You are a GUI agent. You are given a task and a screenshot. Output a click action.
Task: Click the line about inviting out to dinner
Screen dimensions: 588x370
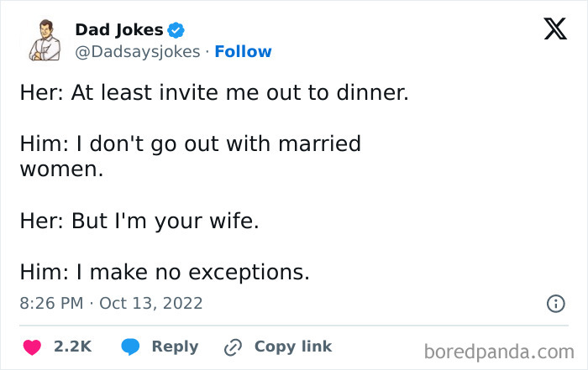(213, 92)
